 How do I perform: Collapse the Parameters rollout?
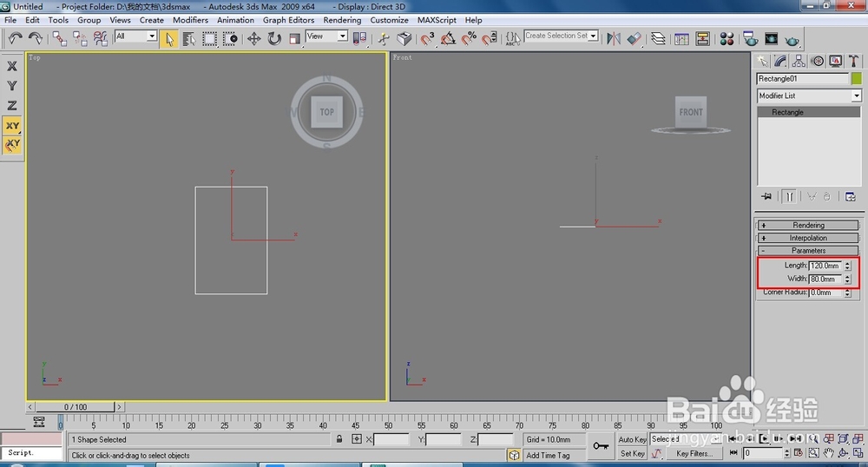pyautogui.click(x=808, y=251)
